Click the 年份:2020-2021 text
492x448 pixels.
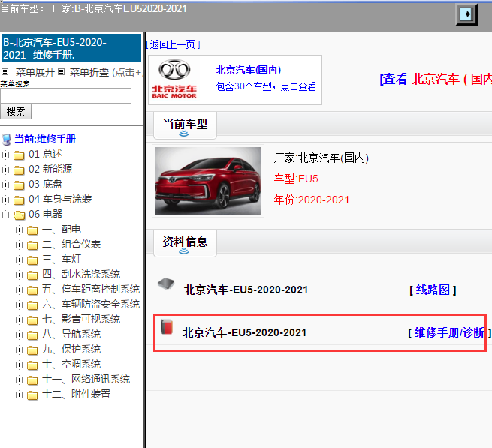pos(311,200)
